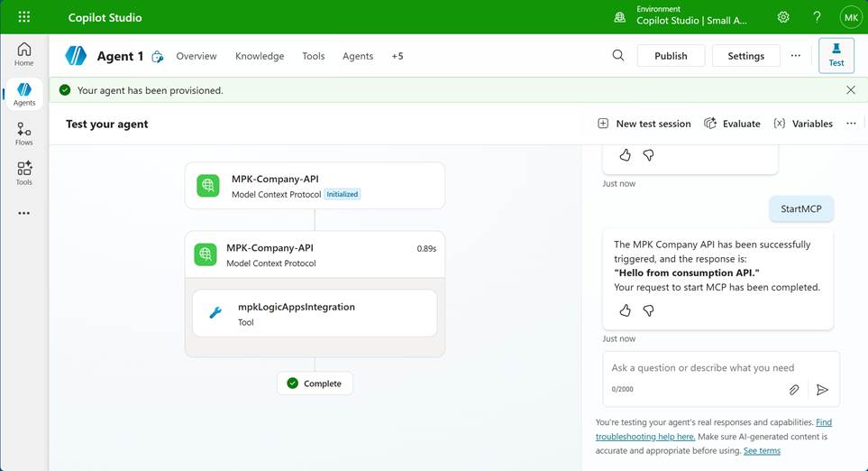Open Flows from the left sidebar

(x=24, y=134)
